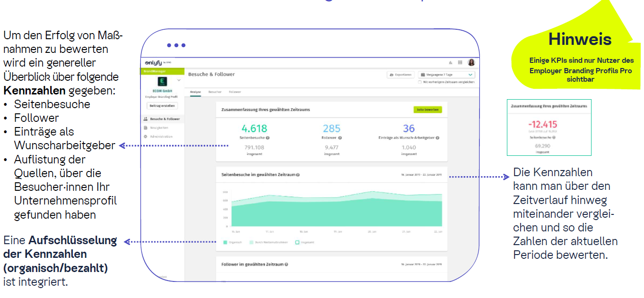Click help icon beside Einträge als Wunsch-Arbeitgeber

(x=437, y=138)
